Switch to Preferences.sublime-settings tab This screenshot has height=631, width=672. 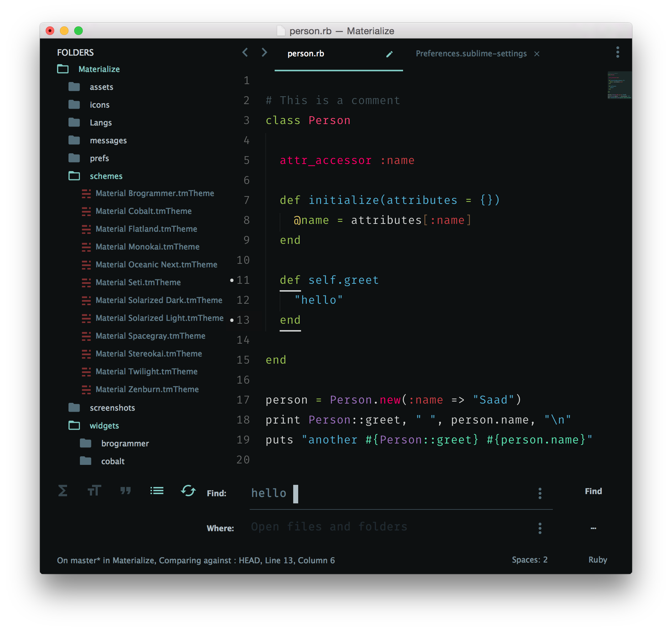(x=471, y=54)
